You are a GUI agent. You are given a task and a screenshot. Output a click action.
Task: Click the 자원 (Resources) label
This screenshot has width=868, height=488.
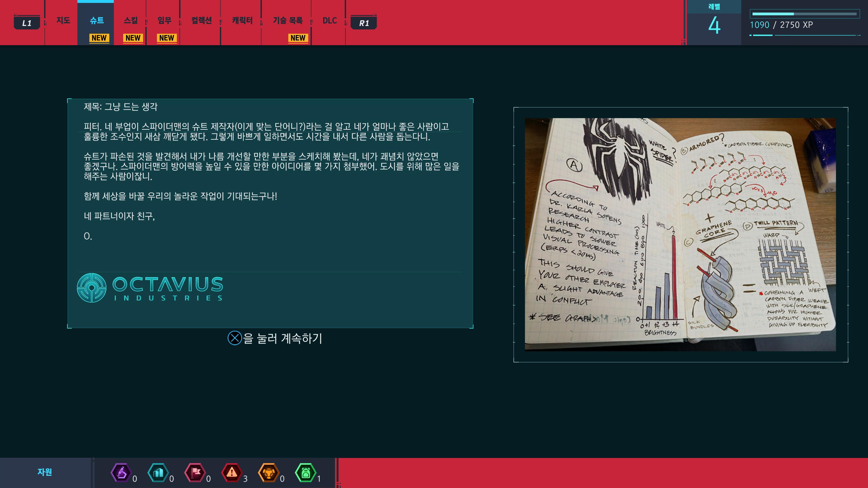45,472
